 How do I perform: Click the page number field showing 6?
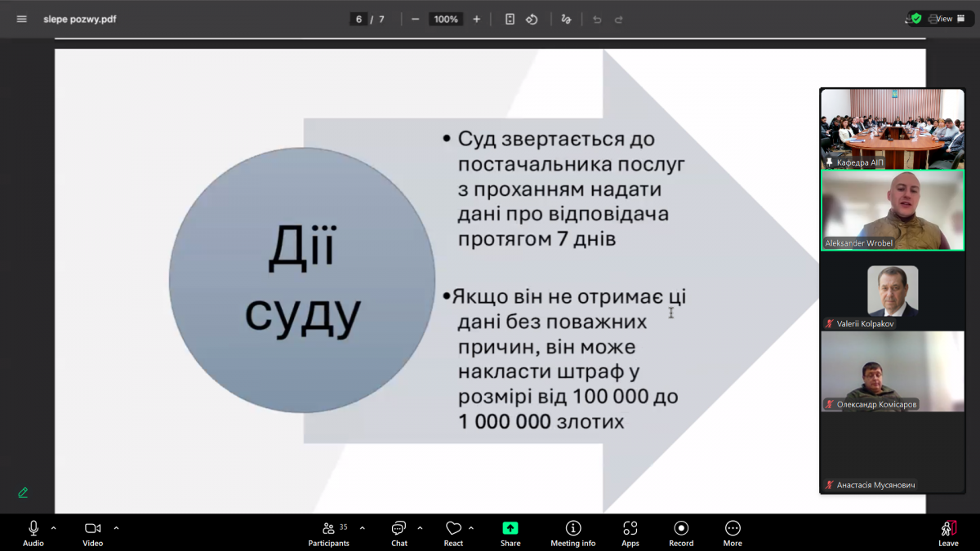(359, 19)
